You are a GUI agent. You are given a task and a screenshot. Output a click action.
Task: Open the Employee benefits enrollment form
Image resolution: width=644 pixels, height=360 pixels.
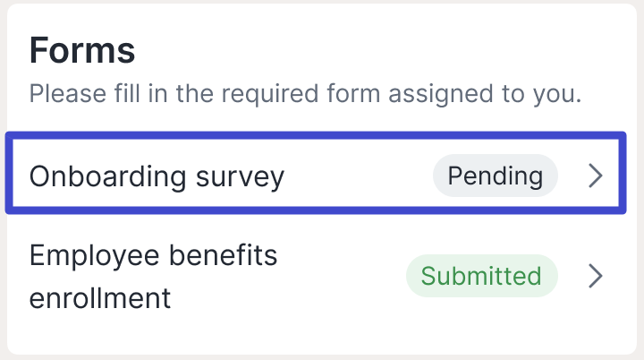(153, 276)
